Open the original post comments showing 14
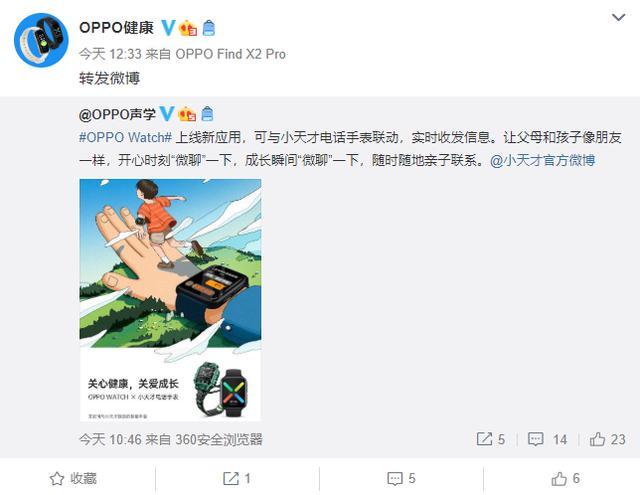 (x=547, y=439)
